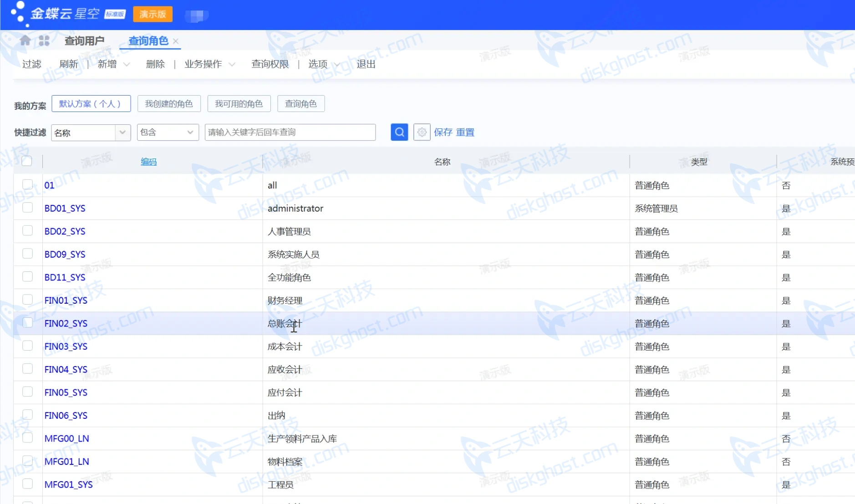Open role code 01 link
Image resolution: width=855 pixels, height=504 pixels.
tap(49, 185)
